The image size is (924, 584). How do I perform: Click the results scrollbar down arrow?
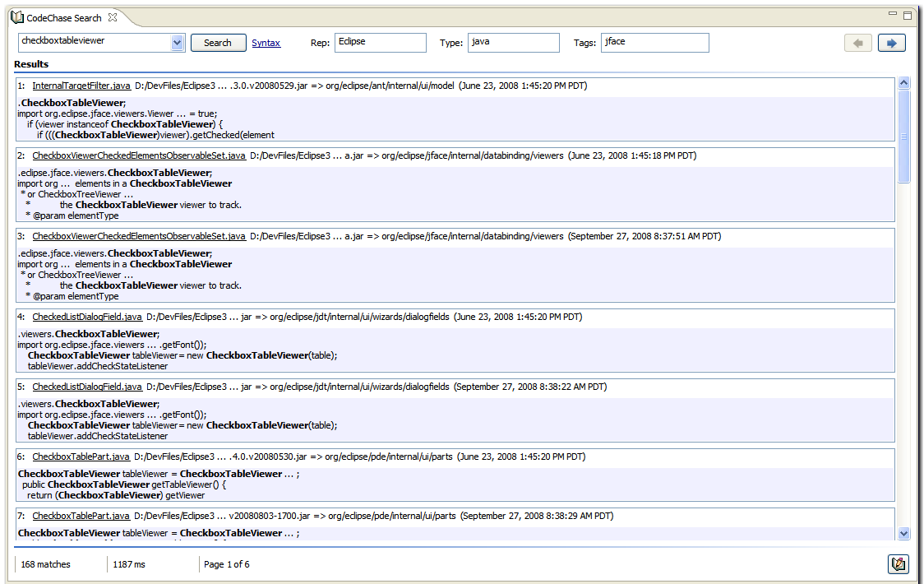tap(904, 533)
